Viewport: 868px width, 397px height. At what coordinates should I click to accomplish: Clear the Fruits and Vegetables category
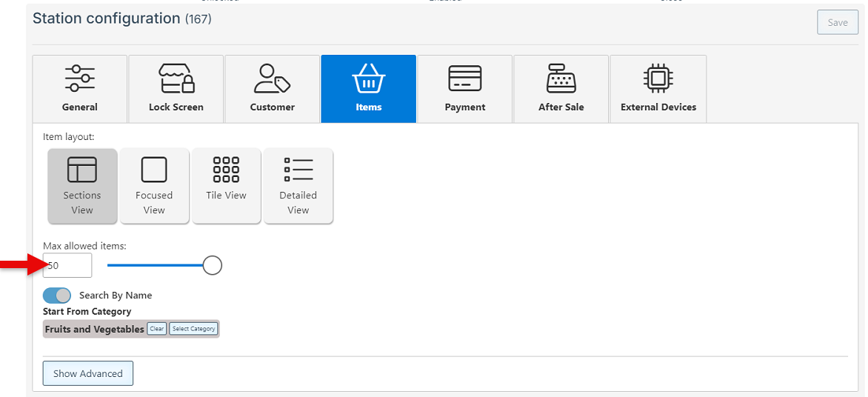coord(156,329)
